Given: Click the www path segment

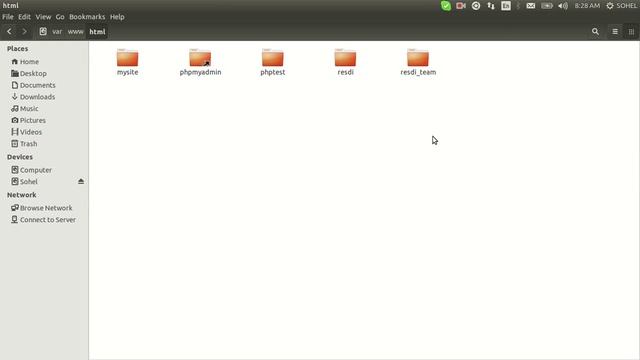Looking at the screenshot, I should pos(76,31).
